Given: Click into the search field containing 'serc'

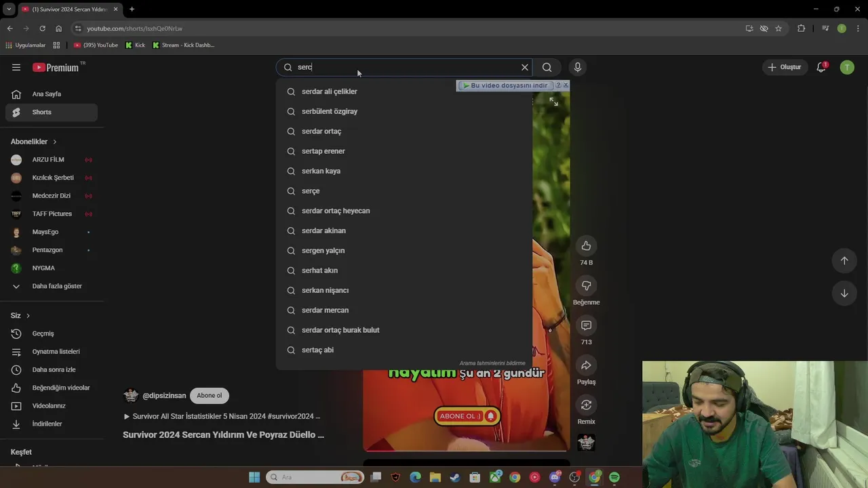Looking at the screenshot, I should tap(403, 67).
